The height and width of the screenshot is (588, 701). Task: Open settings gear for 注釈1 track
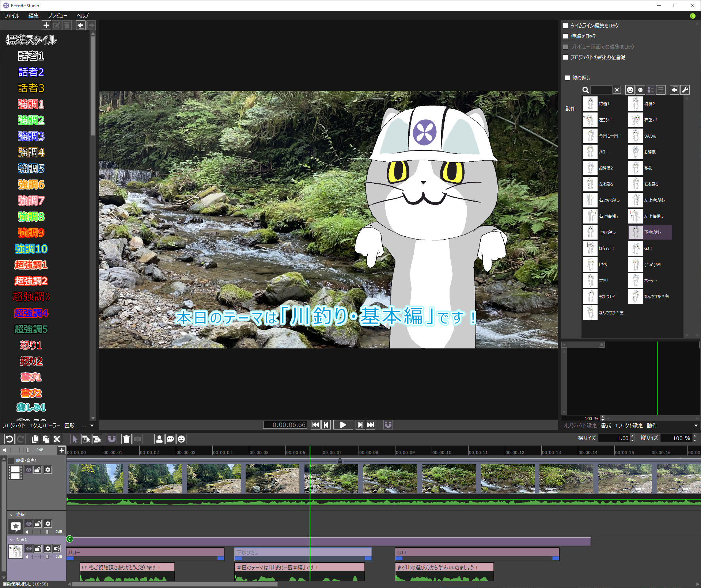tap(48, 524)
